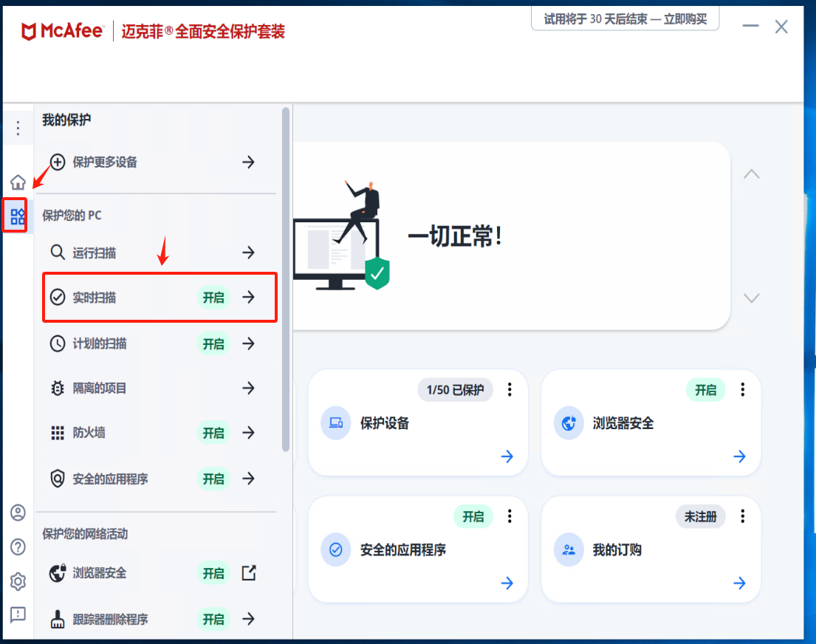
Task: Go to Home via house icon
Action: point(18,182)
